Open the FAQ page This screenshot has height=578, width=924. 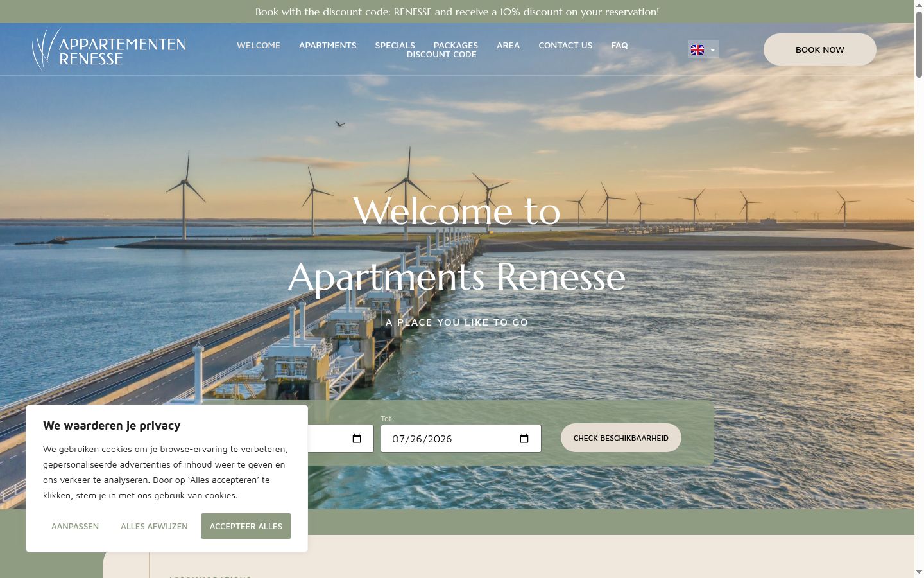tap(619, 45)
